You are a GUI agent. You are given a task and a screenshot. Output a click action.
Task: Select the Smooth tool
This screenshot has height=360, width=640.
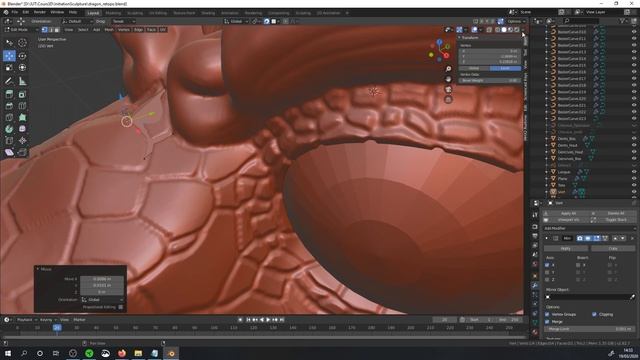22,129
